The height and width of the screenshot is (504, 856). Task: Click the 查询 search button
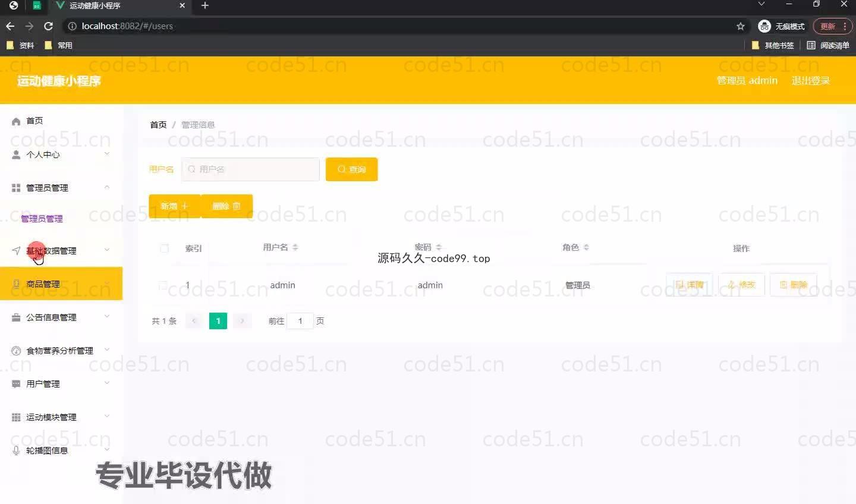(x=351, y=169)
